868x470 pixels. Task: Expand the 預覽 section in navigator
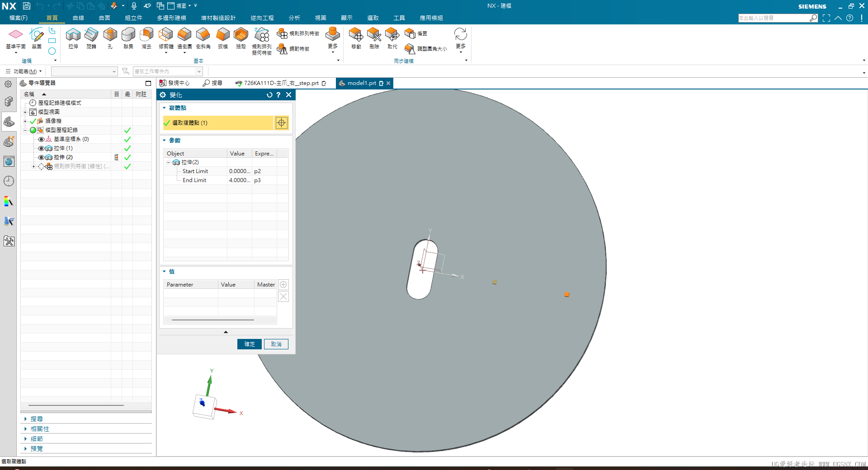coord(26,449)
